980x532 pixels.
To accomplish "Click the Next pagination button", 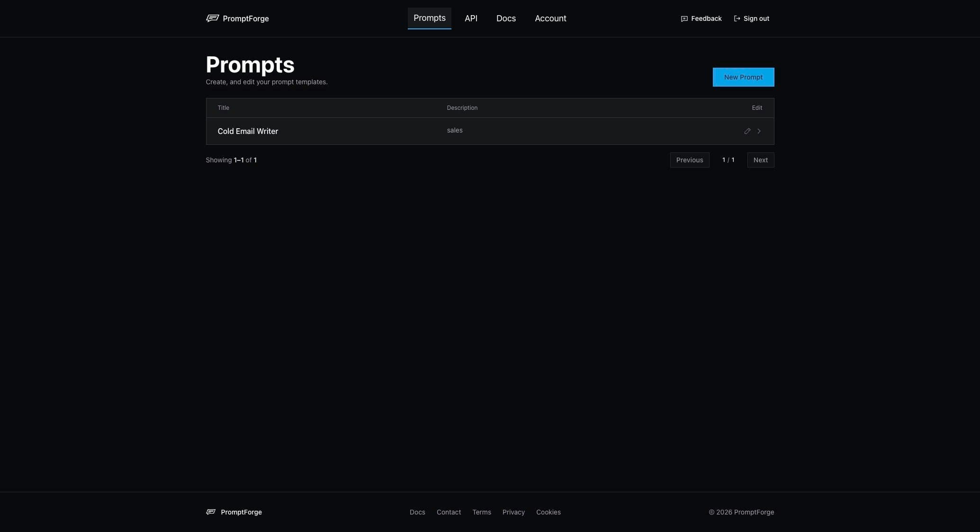I will (760, 160).
